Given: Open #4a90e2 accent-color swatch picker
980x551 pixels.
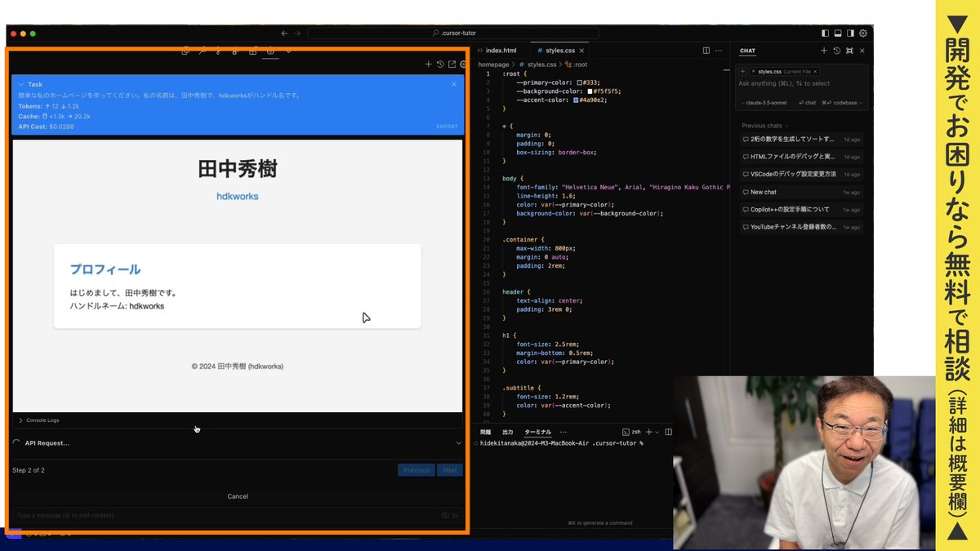Looking at the screenshot, I should [x=577, y=100].
